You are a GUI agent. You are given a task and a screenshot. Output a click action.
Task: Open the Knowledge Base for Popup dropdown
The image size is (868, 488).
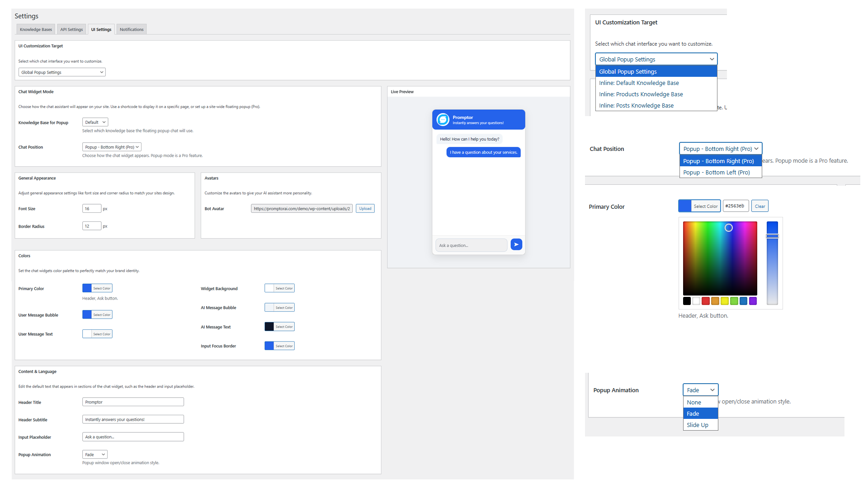point(95,122)
